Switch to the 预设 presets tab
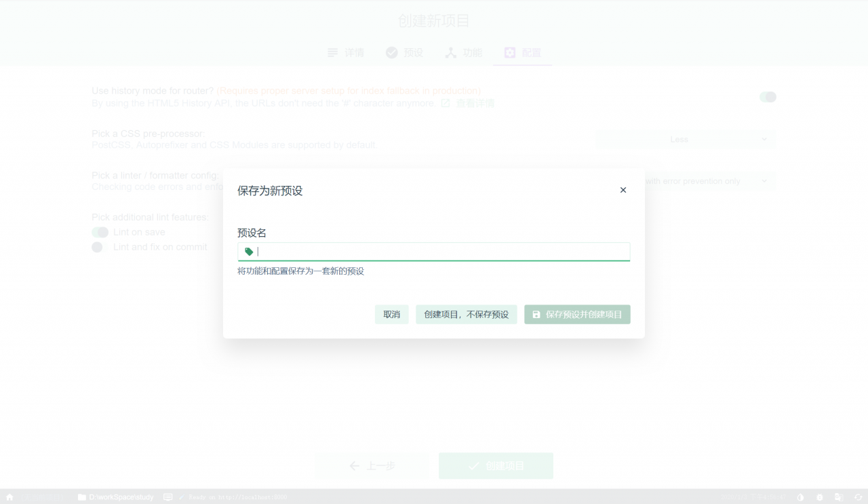 [x=404, y=53]
